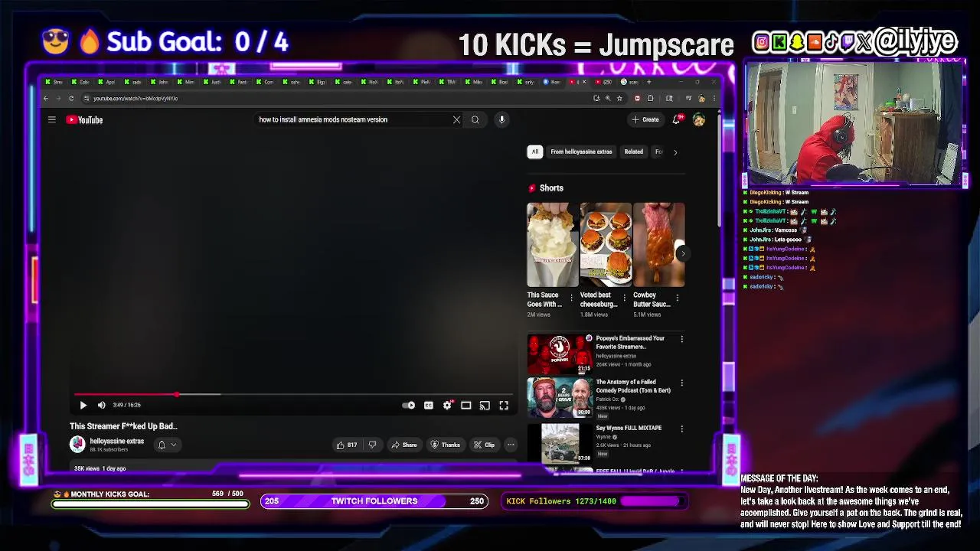Like the video with 817 likes
Screen dimensions: 980x551
347,445
